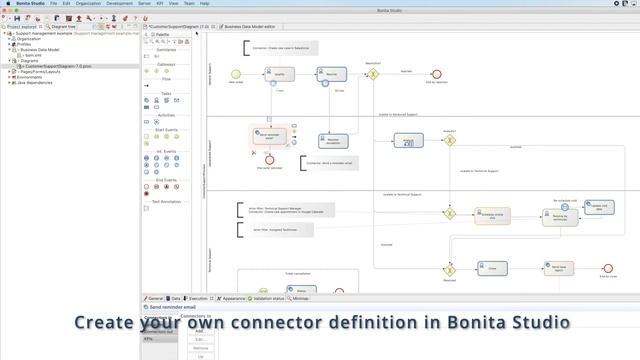Image resolution: width=640 pixels, height=360 pixels.
Task: Open the Bonita Studio application menu
Action: click(x=31, y=3)
